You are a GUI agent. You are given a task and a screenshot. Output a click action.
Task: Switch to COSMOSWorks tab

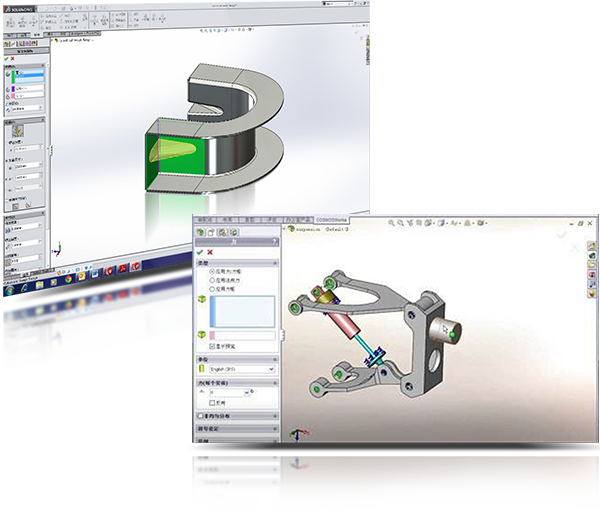tap(331, 220)
